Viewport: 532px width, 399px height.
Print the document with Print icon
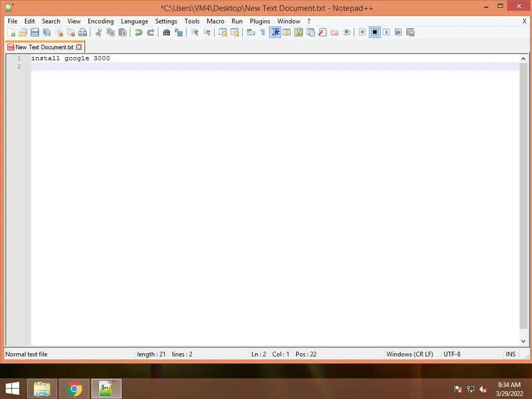83,32
